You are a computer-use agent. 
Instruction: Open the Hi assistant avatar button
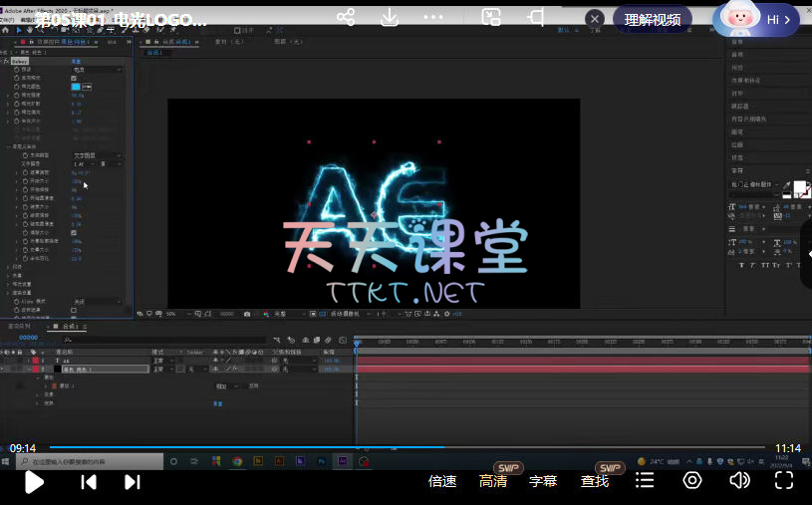click(x=756, y=19)
